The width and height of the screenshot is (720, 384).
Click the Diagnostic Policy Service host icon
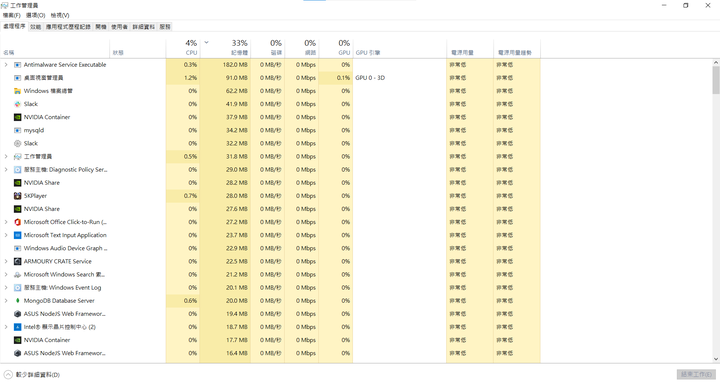coord(17,169)
